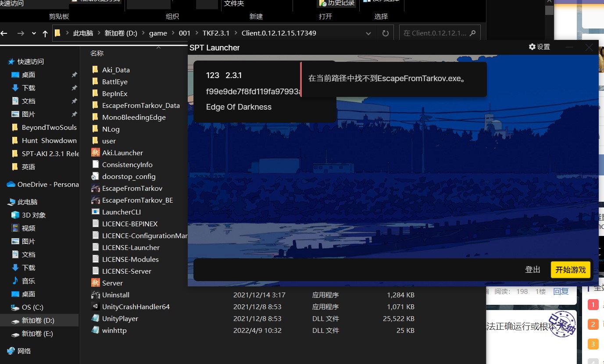Refresh the current Explorer folder
Screen dimensions: 604x364
[x=386, y=33]
